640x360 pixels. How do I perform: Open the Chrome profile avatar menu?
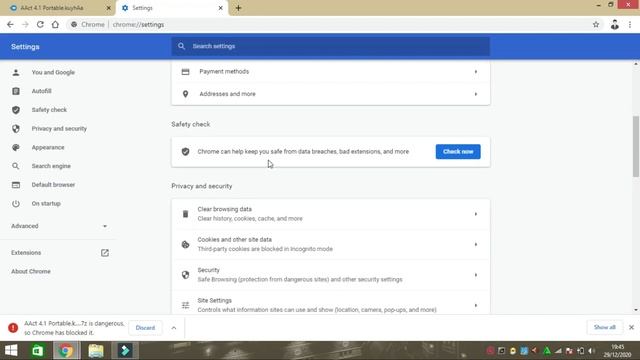pyautogui.click(x=615, y=24)
